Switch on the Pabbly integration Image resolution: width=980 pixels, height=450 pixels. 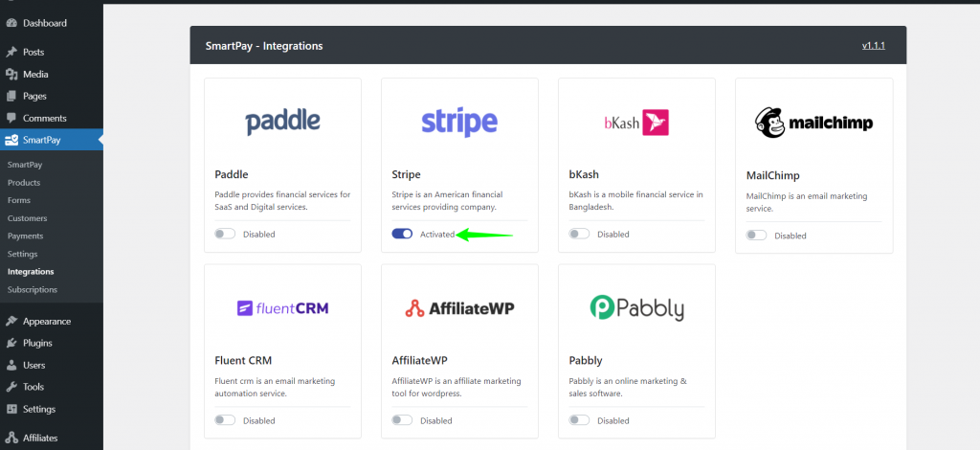579,420
